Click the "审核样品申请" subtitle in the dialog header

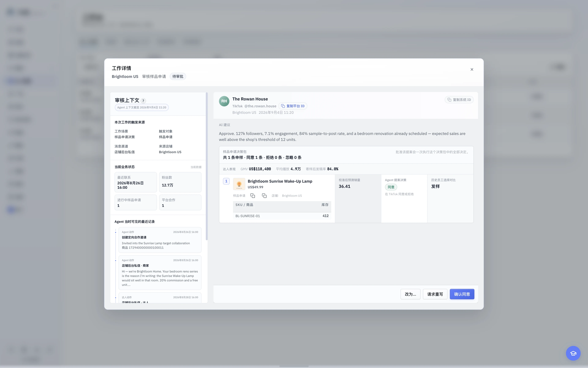[x=154, y=76]
